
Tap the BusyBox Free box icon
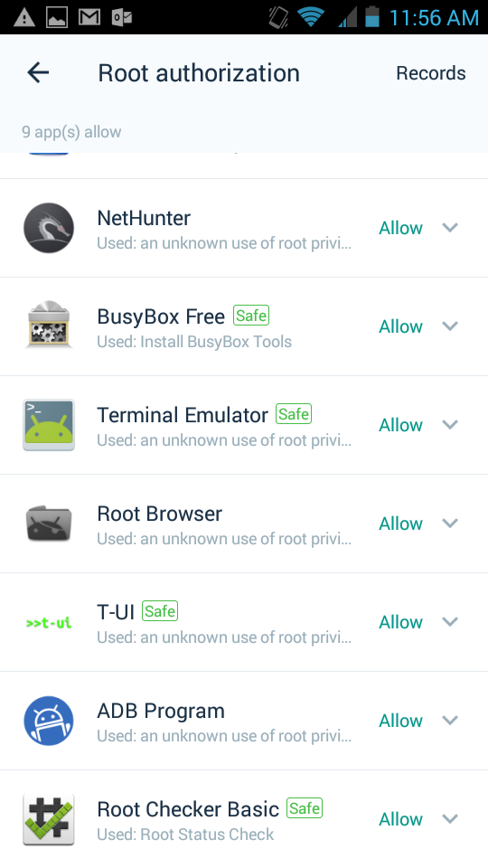pyautogui.click(x=49, y=325)
